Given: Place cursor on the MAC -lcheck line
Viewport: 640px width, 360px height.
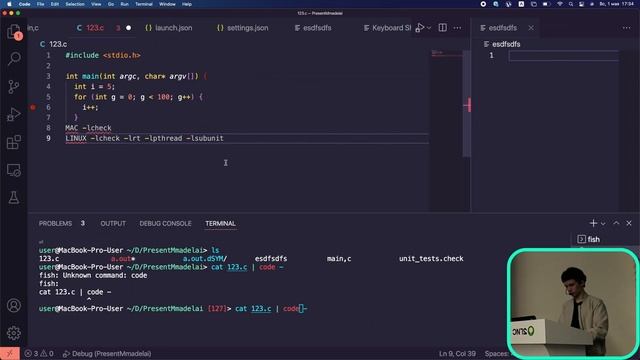Looking at the screenshot, I should pyautogui.click(x=88, y=128).
